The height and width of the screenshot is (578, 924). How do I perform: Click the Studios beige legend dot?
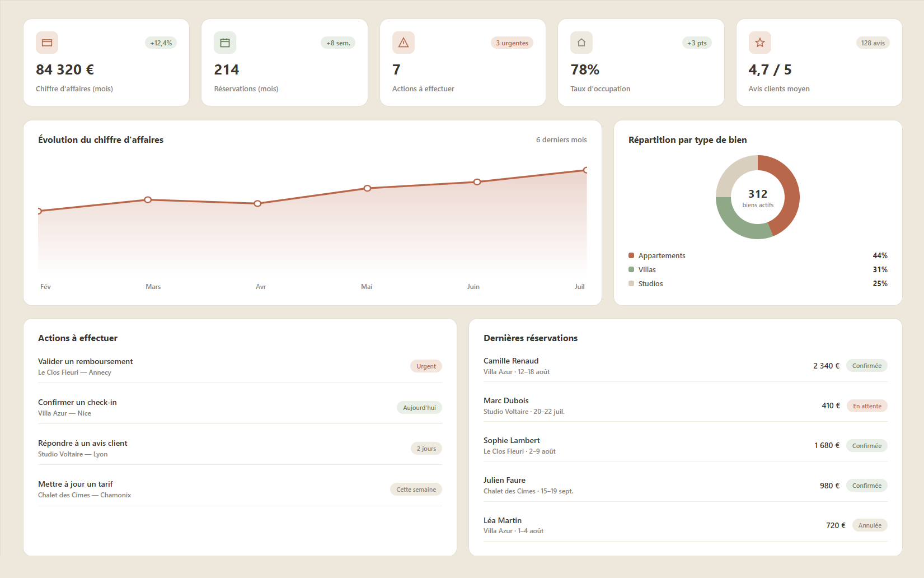point(631,283)
